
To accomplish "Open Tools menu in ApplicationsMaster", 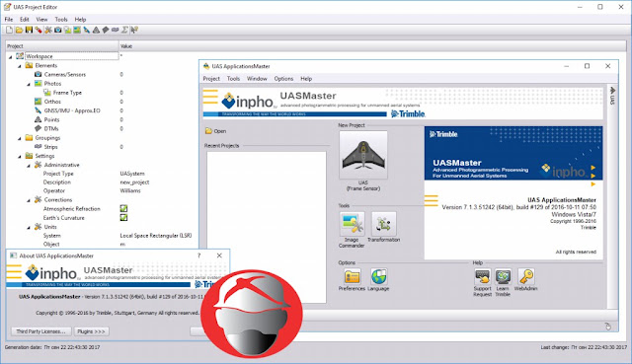I will [233, 79].
